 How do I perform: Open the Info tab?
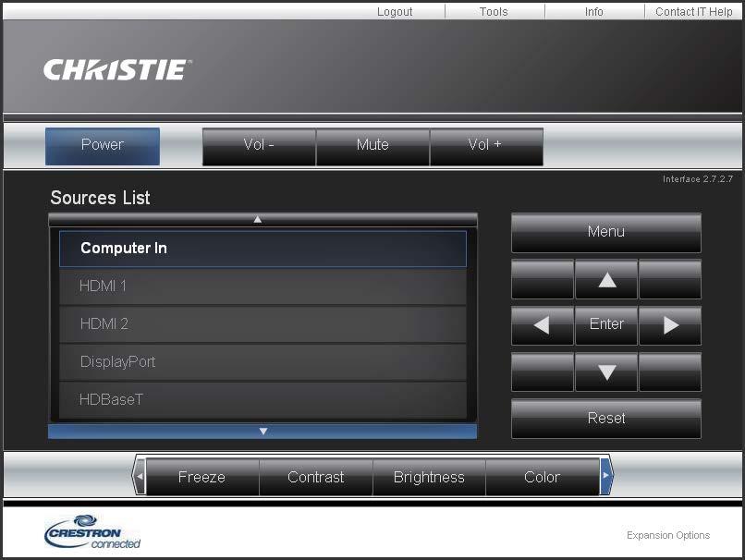pos(594,11)
